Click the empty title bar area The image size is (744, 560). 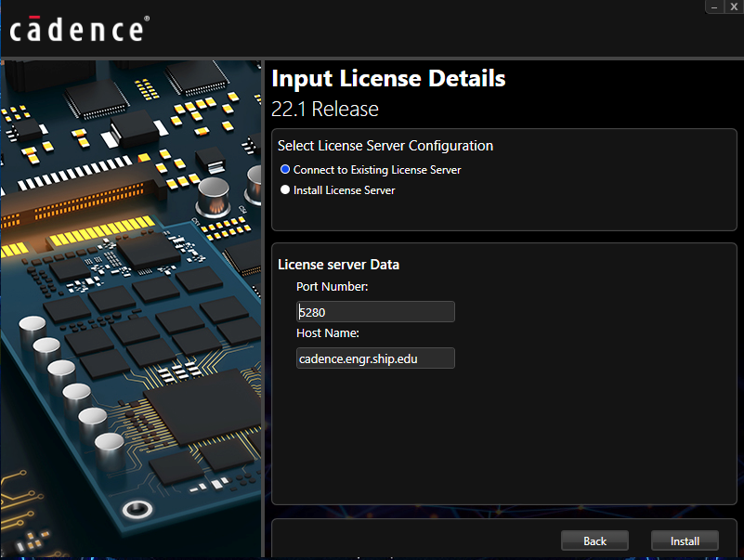pyautogui.click(x=418, y=28)
